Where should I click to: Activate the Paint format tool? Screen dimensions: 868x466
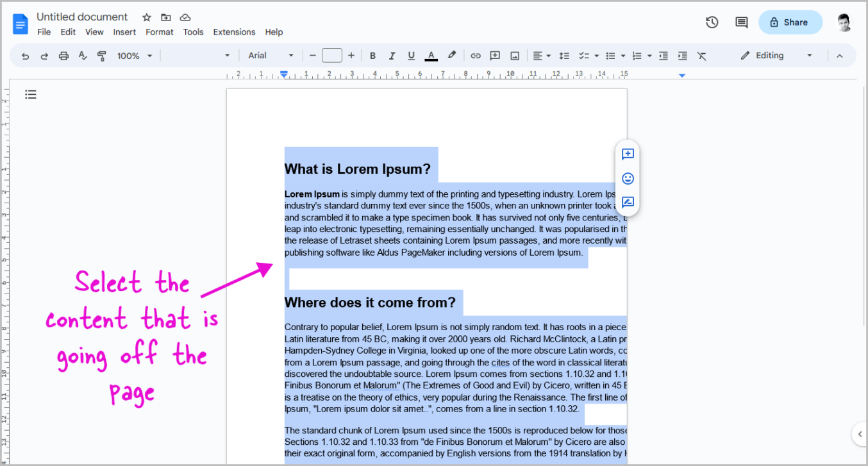[x=101, y=56]
